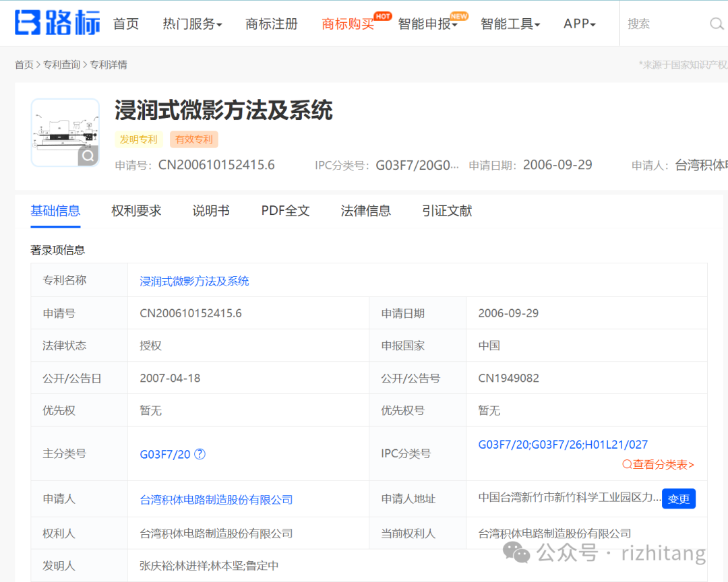The height and width of the screenshot is (582, 728).
Task: Select 申报国家 value 中国
Action: (489, 346)
